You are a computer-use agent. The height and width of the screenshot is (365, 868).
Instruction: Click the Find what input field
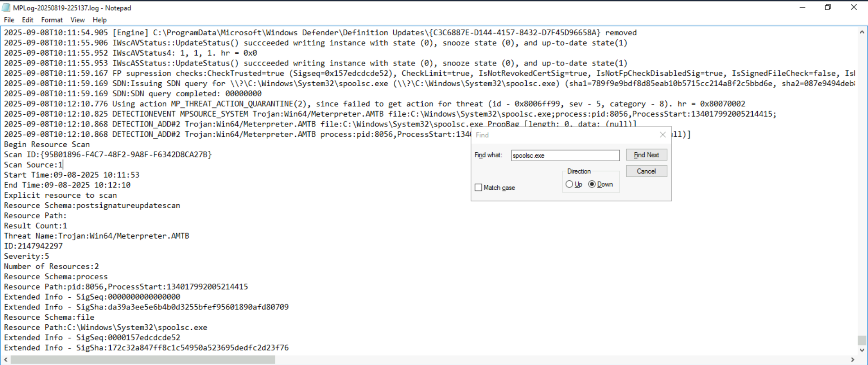click(x=565, y=155)
